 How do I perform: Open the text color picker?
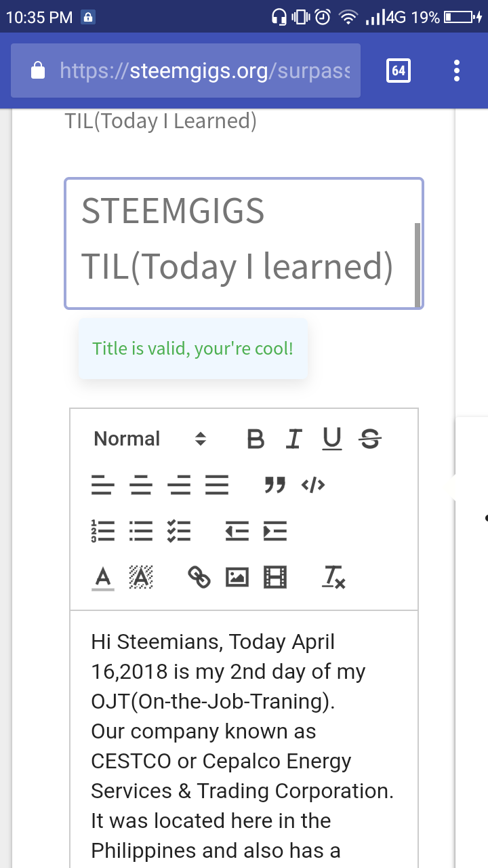pos(102,578)
